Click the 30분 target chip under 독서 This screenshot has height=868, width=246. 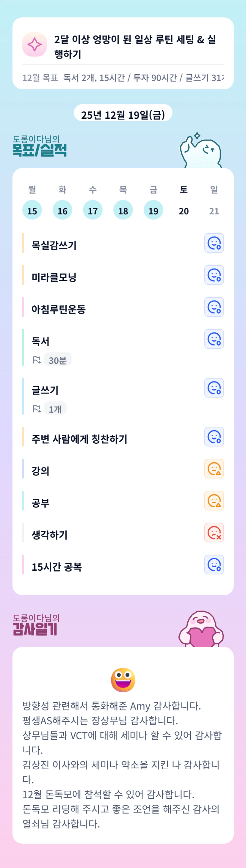click(58, 360)
